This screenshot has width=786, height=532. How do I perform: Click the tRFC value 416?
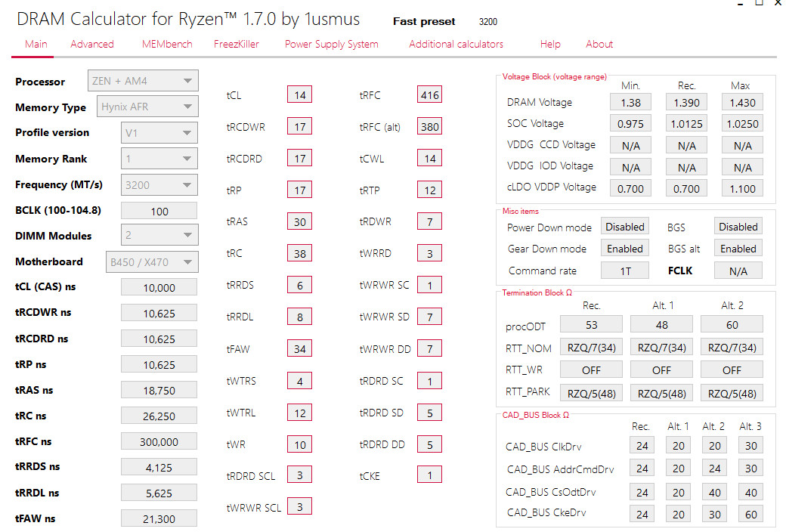(x=429, y=94)
